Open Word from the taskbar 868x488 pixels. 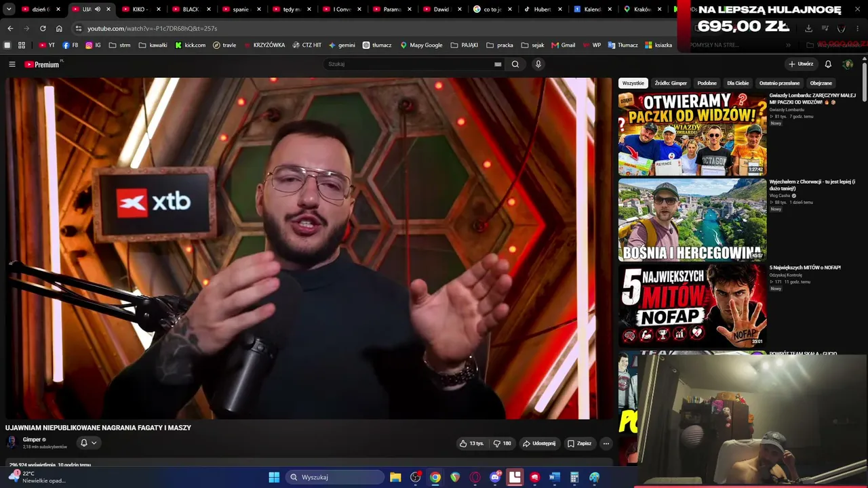coord(554,477)
